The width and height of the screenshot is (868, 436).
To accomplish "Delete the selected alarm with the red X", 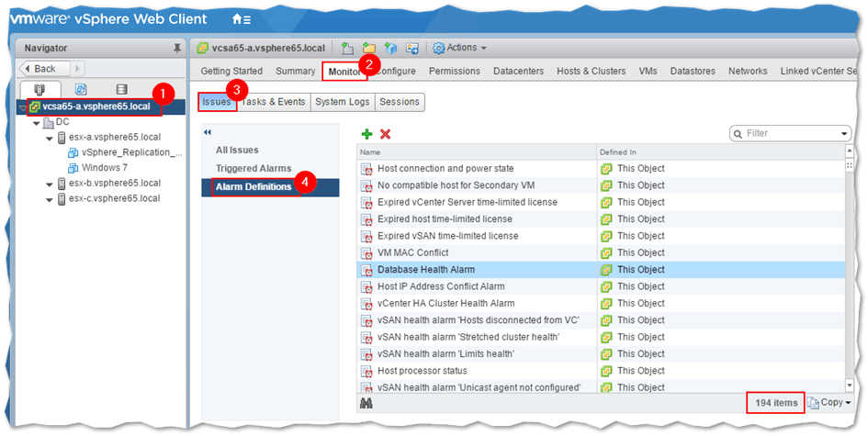I will [x=385, y=134].
